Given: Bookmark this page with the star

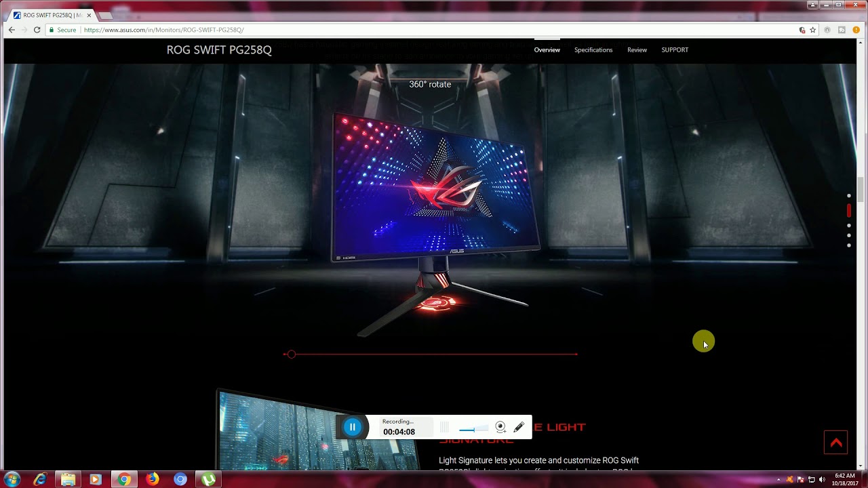Looking at the screenshot, I should click(812, 30).
